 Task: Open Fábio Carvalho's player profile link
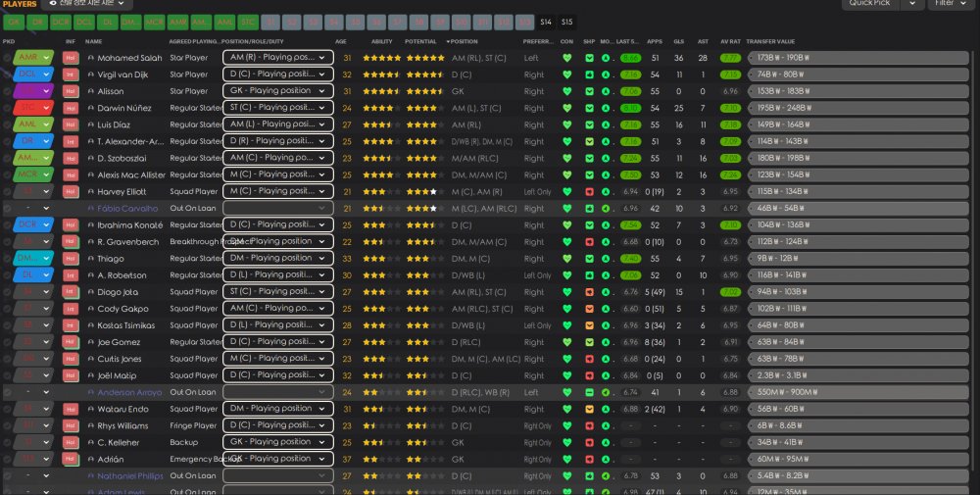point(127,209)
